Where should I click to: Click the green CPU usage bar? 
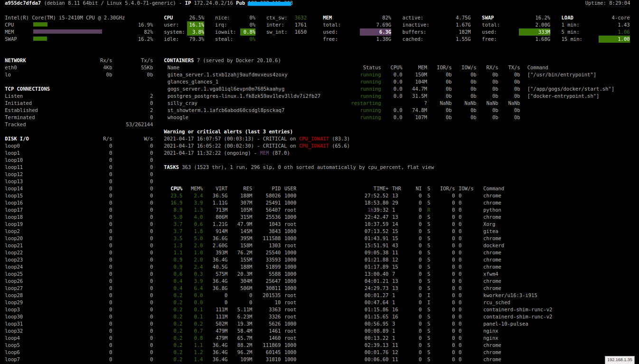tap(40, 25)
